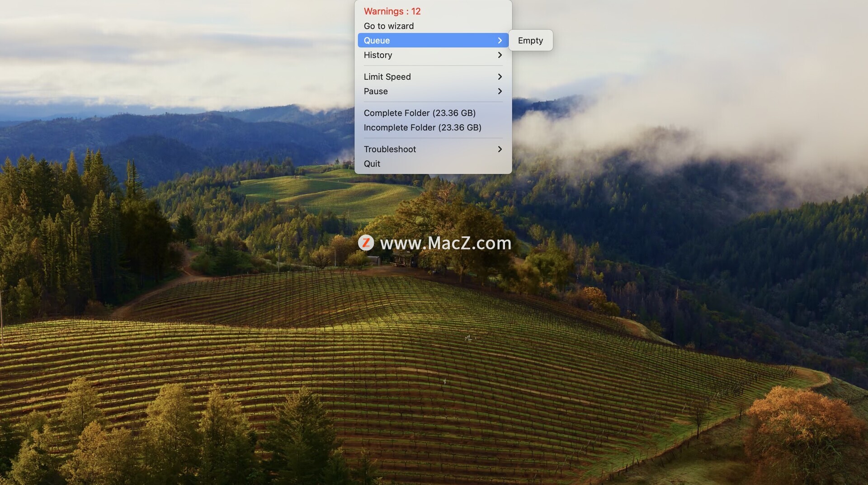Expand the chevron next to History
Image resolution: width=868 pixels, height=485 pixels.
point(500,55)
